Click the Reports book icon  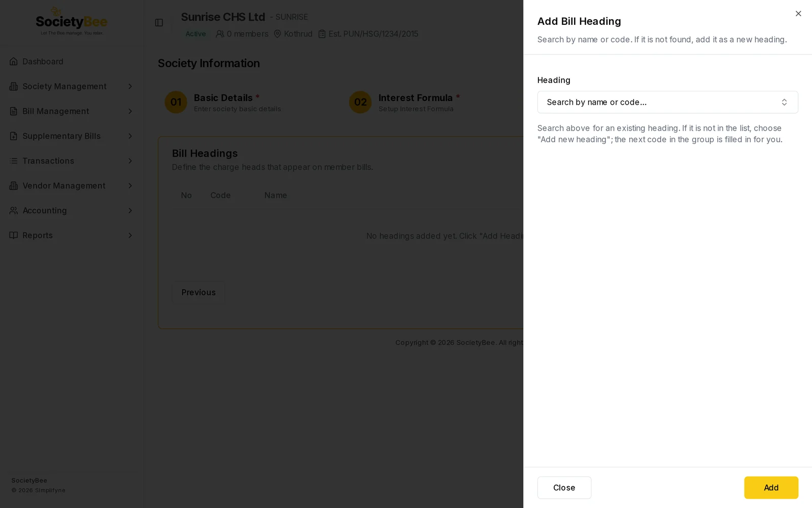coord(14,236)
